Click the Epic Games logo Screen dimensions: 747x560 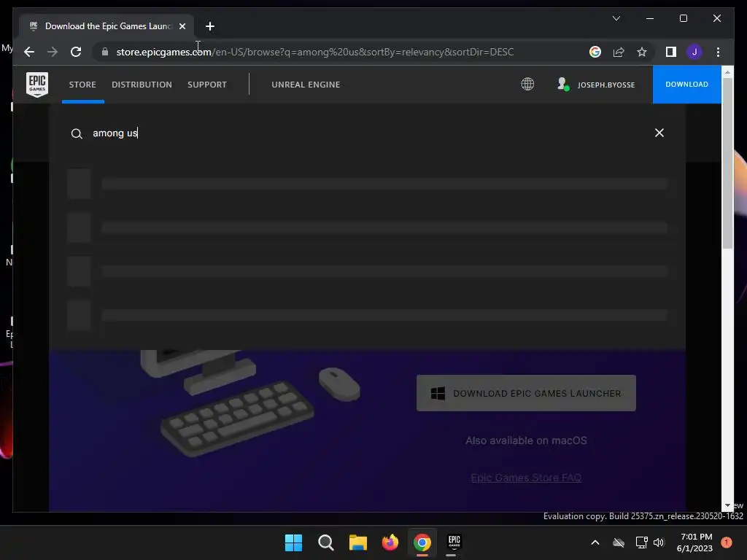[37, 85]
